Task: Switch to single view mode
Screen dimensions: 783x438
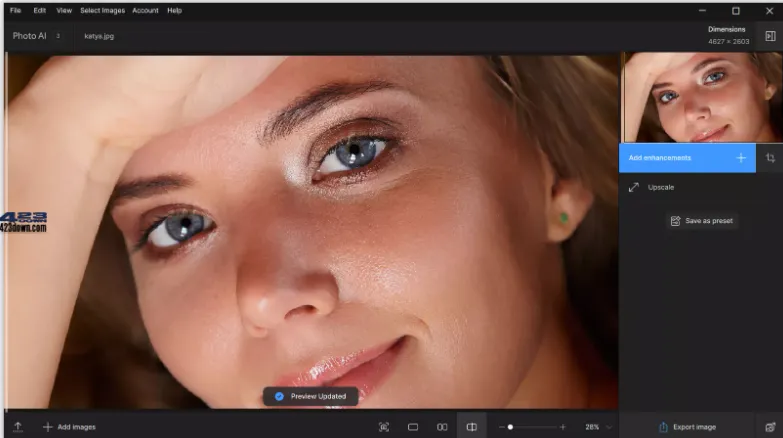Action: point(413,427)
